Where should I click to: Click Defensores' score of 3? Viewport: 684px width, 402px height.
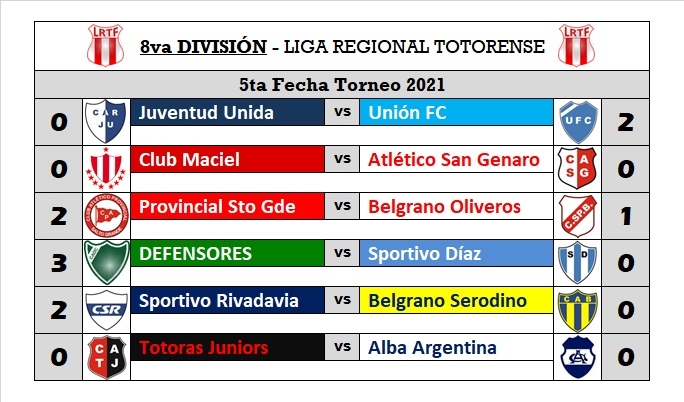[58, 262]
